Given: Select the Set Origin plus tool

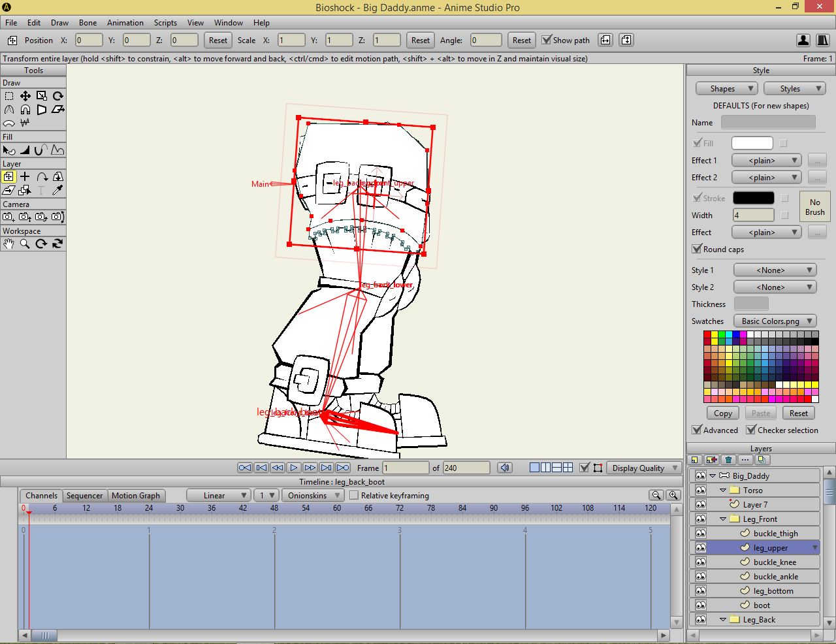Looking at the screenshot, I should [25, 176].
